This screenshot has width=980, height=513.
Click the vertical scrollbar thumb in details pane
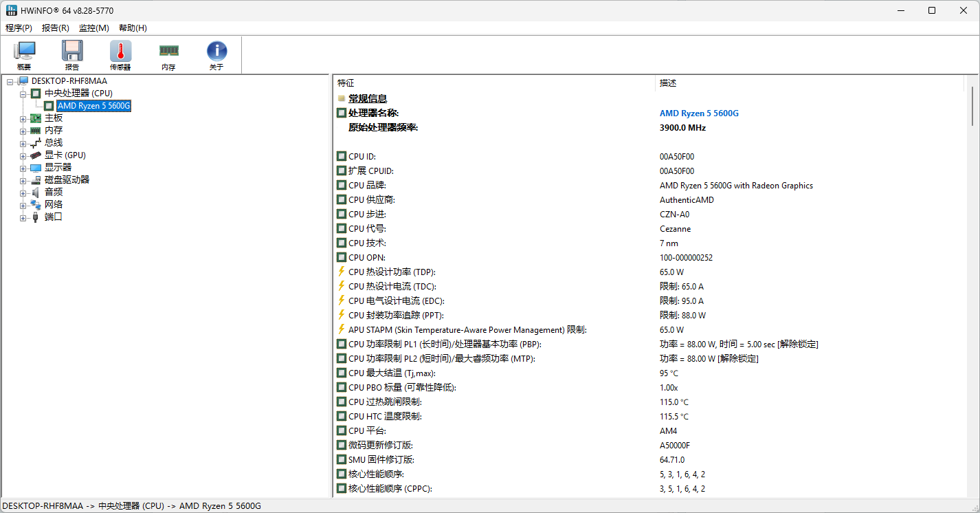click(x=972, y=107)
